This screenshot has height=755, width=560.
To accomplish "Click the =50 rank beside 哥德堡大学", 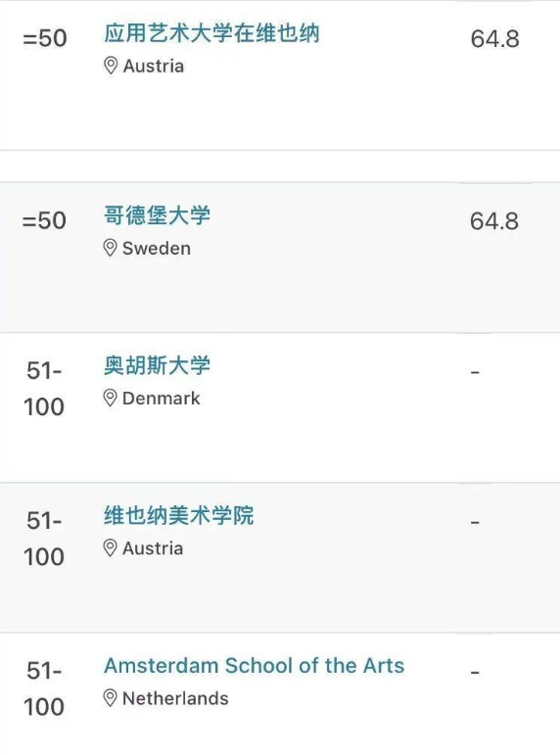I will coord(44,220).
